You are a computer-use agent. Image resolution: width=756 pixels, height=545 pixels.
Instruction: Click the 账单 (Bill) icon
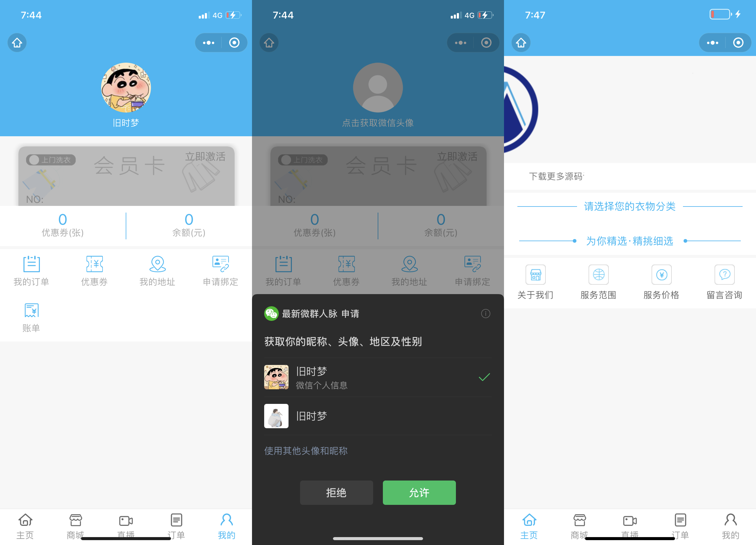[x=32, y=311]
